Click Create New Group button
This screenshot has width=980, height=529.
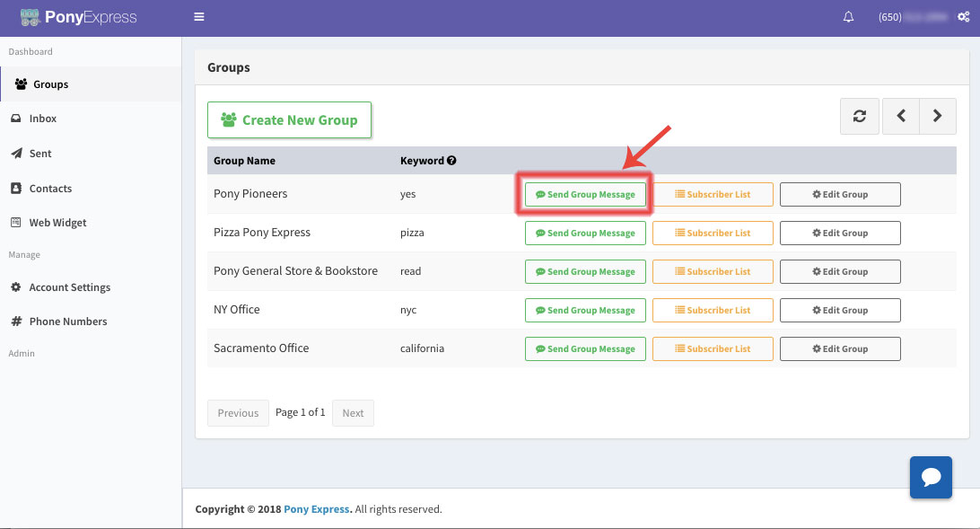pyautogui.click(x=289, y=120)
